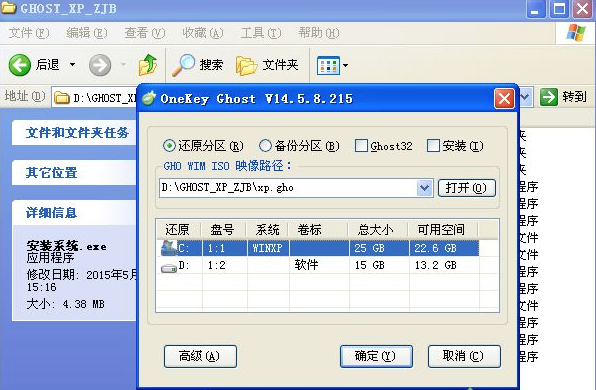596x390 pixels.
Task: Click the 可用空间 column header
Action: (443, 230)
